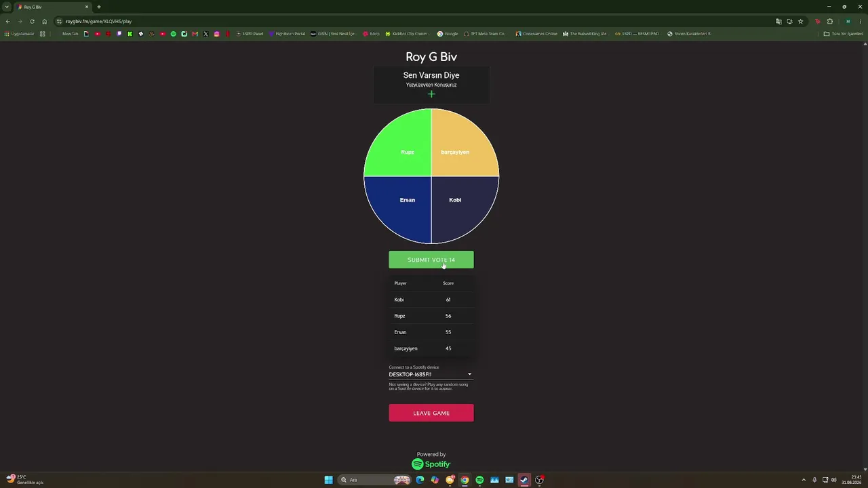Open a new browser tab

[99, 7]
